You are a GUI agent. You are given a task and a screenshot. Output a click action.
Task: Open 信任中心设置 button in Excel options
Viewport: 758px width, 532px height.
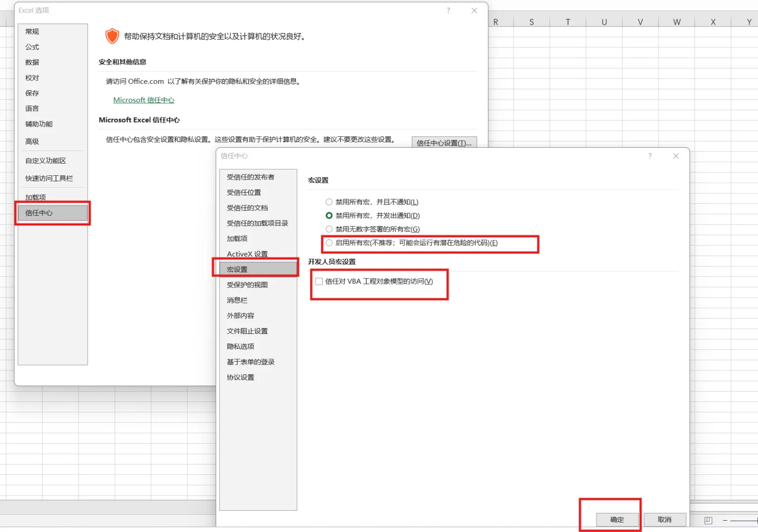[x=444, y=142]
